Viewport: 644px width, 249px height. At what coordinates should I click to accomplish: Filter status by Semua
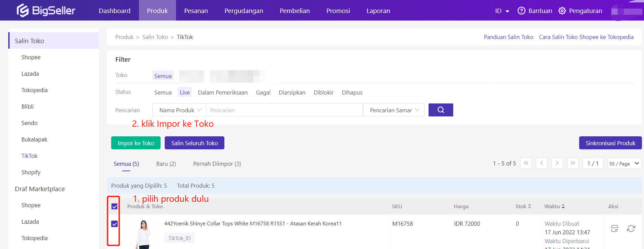coord(163,92)
